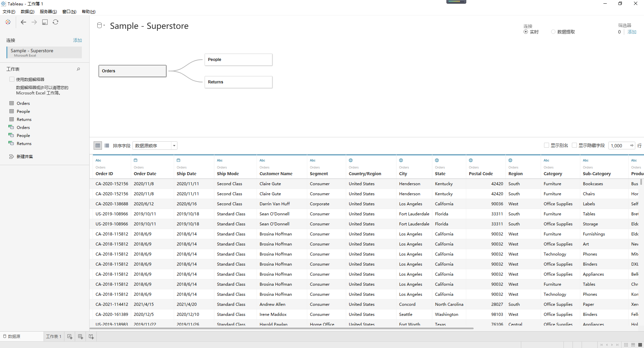Click the Region globe type icon
Viewport: 644px width, 348px height.
(x=511, y=160)
